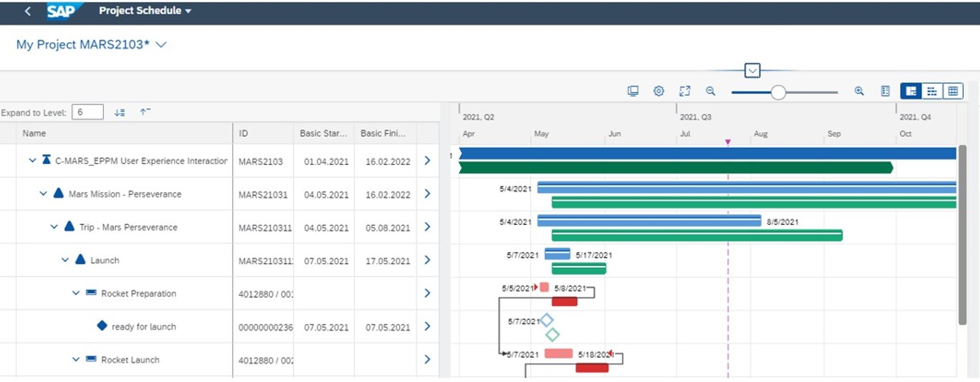Image resolution: width=980 pixels, height=382 pixels.
Task: Switch to split table and chart view
Action: (911, 91)
